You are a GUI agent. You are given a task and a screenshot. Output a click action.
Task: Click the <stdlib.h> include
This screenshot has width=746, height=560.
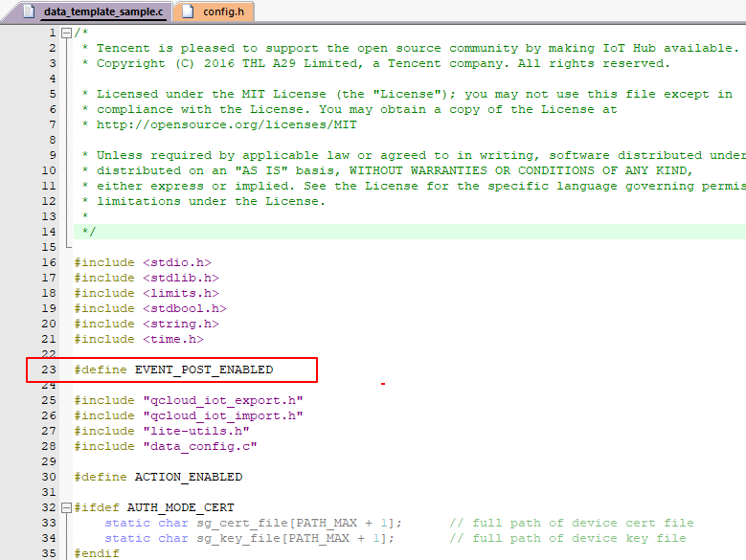click(181, 279)
